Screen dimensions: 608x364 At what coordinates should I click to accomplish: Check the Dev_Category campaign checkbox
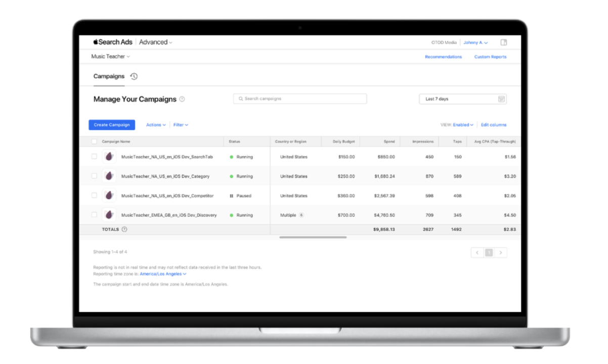pyautogui.click(x=94, y=176)
